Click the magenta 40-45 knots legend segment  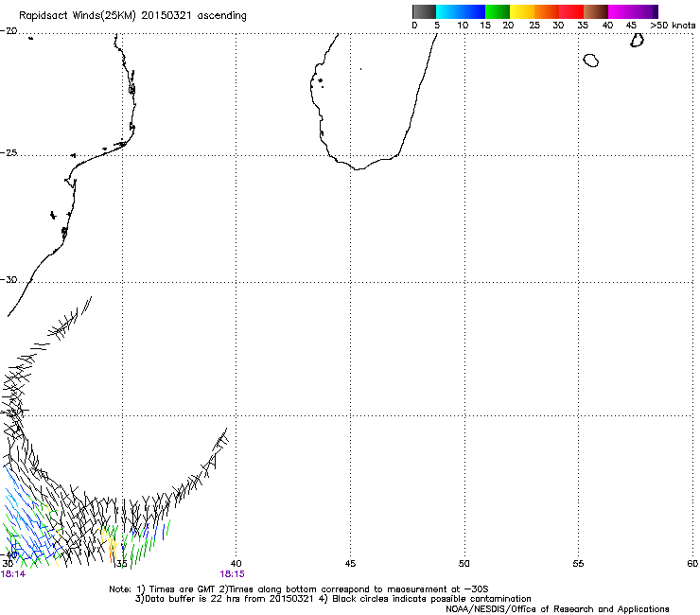point(621,11)
